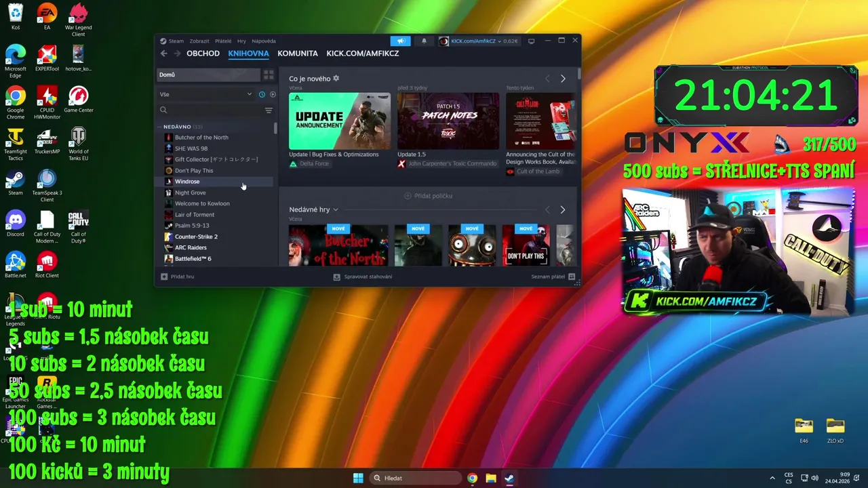
Task: Open Discord desktop shortcut
Action: click(x=15, y=224)
